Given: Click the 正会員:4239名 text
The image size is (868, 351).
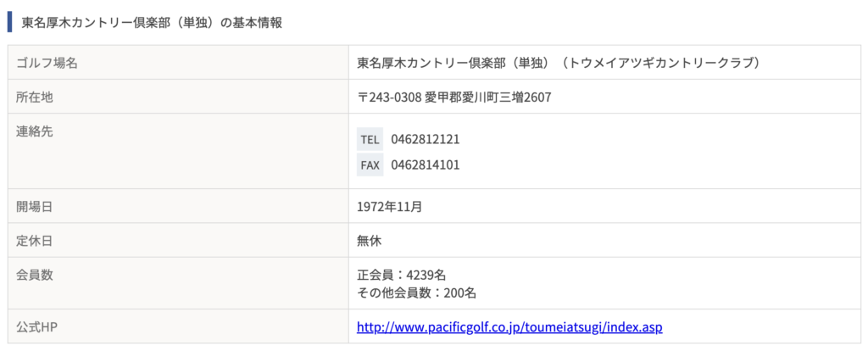Looking at the screenshot, I should pyautogui.click(x=401, y=275).
